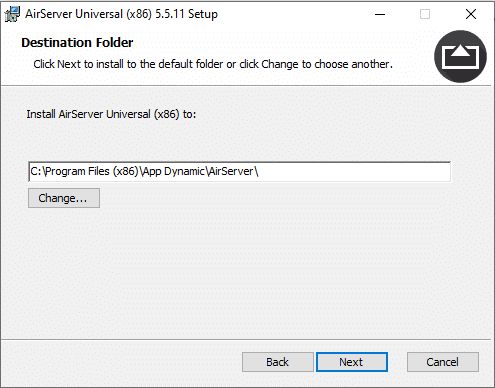The width and height of the screenshot is (495, 388).
Task: Minimize the Setup window
Action: click(380, 14)
